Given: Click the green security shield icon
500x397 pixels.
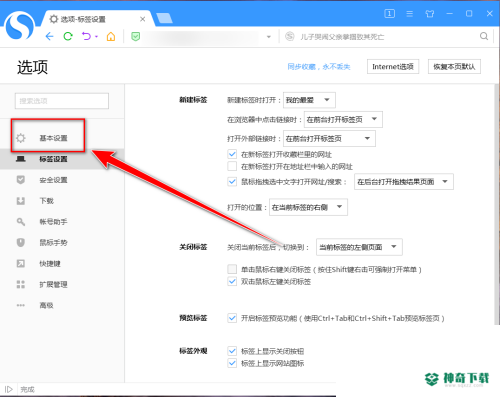Looking at the screenshot, I should [x=135, y=36].
